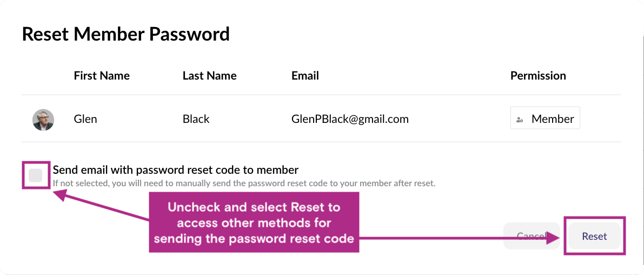This screenshot has height=275, width=644.
Task: Click the First Name column header
Action: pyautogui.click(x=102, y=76)
